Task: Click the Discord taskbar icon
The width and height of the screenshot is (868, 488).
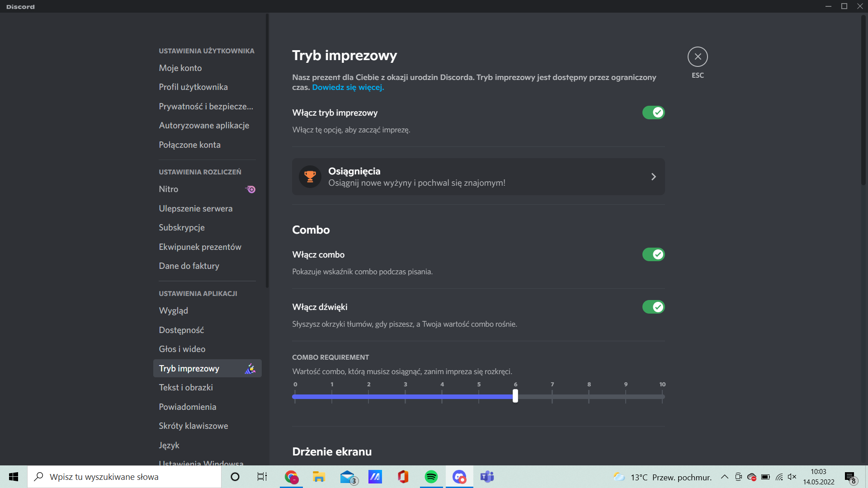Action: [459, 477]
